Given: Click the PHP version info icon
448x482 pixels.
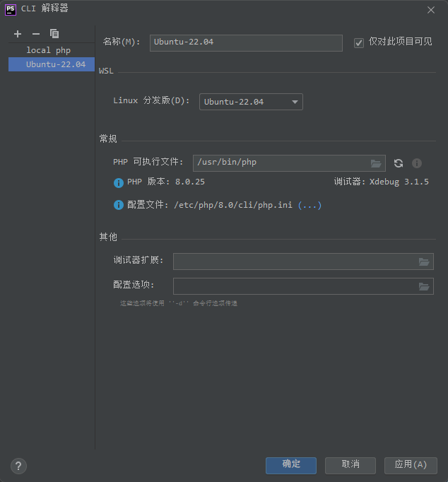Looking at the screenshot, I should click(x=119, y=183).
